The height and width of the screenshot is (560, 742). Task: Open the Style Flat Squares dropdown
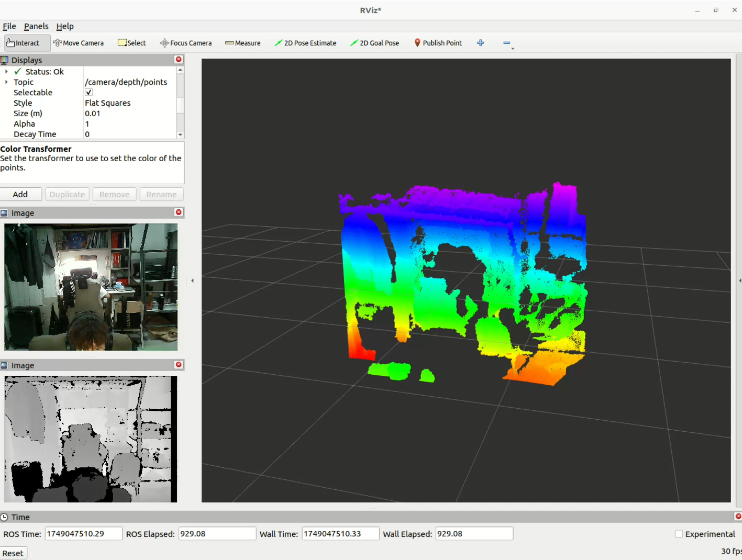coord(130,103)
